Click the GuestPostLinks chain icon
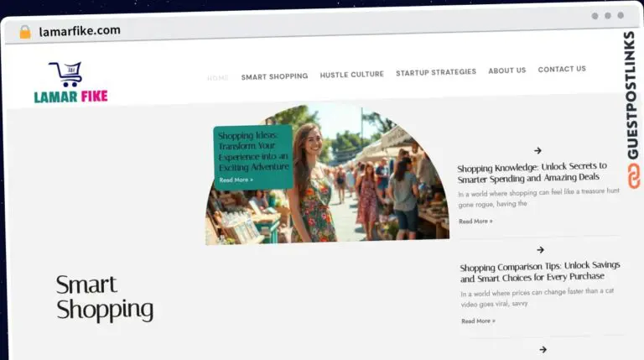Screen dimensions: 644x360 (x=633, y=175)
